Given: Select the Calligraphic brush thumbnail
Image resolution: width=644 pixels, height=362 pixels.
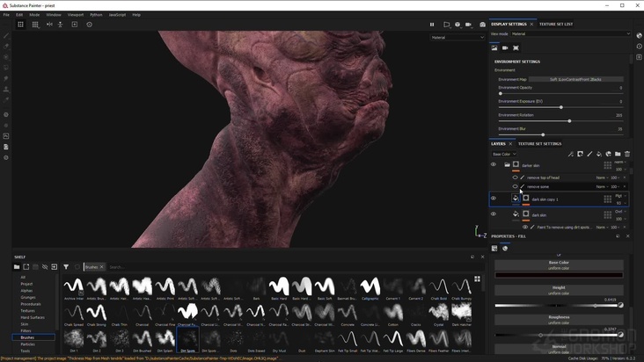Looking at the screenshot, I should 370,288.
